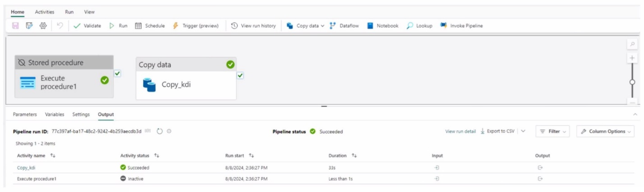
Task: Add a Lookup activity
Action: pyautogui.click(x=419, y=26)
